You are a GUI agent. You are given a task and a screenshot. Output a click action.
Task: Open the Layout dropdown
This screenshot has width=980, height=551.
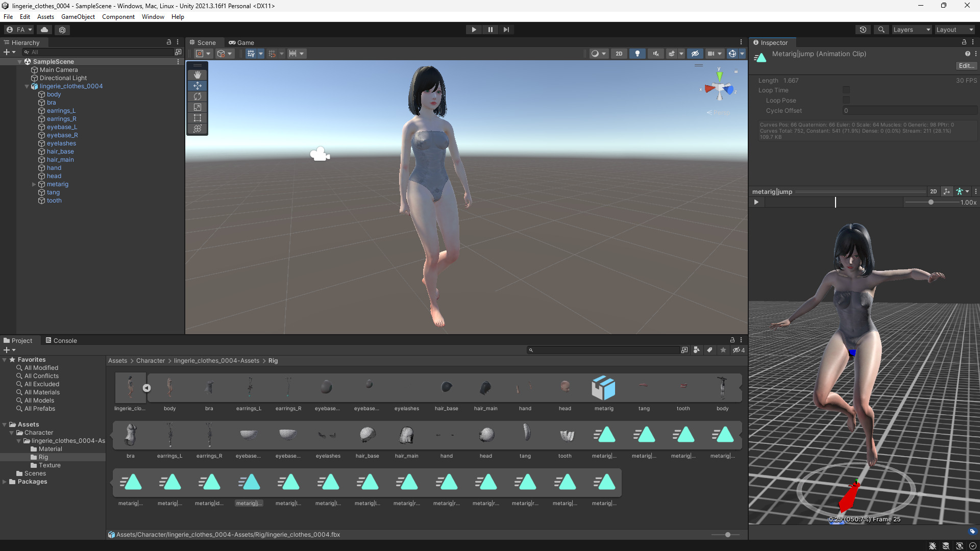954,30
